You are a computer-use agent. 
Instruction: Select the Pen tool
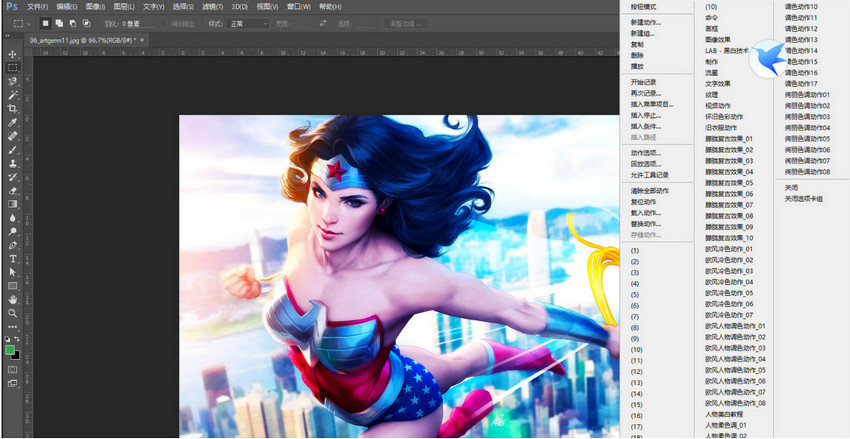coord(12,245)
